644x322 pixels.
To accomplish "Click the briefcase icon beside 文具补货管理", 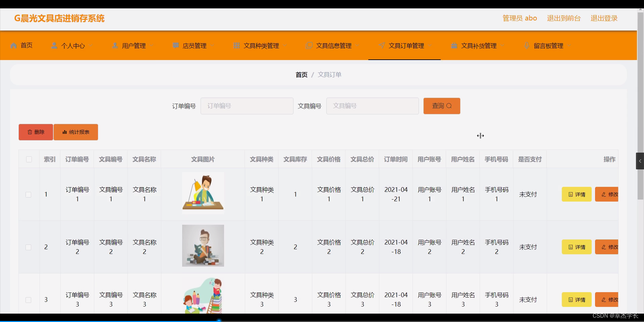I will [454, 46].
